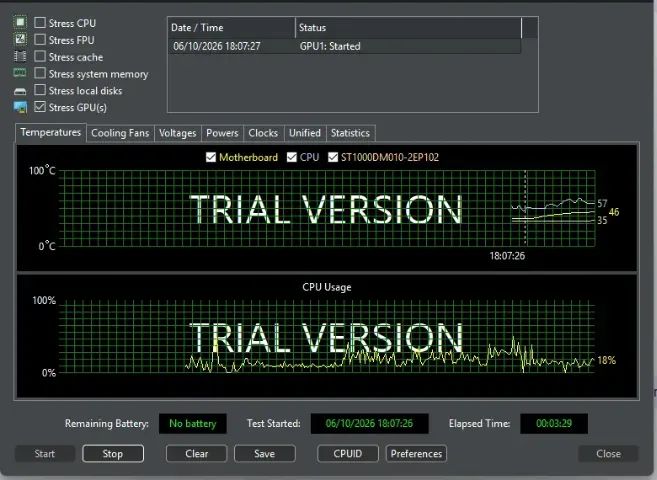Viewport: 657px width, 480px height.
Task: Switch to the Clocks tab
Action: click(x=263, y=133)
